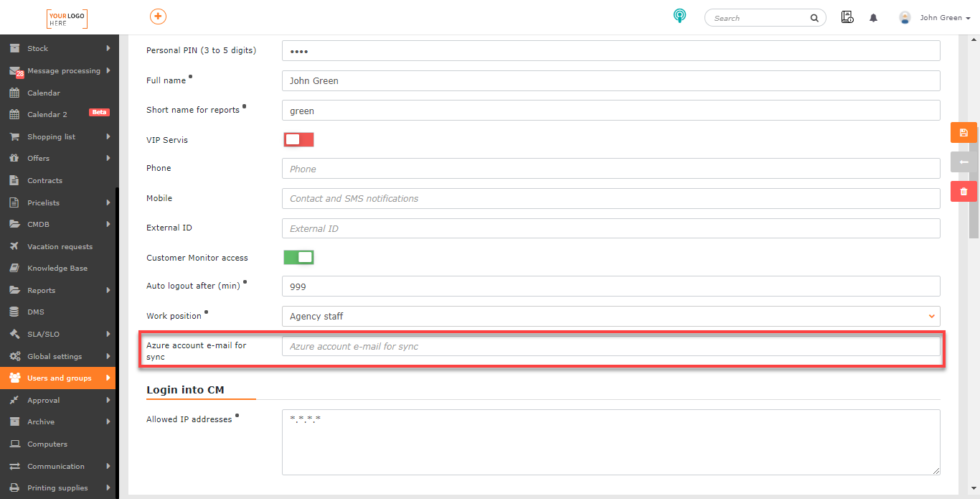Open the John Green user menu dropdown

[x=945, y=18]
